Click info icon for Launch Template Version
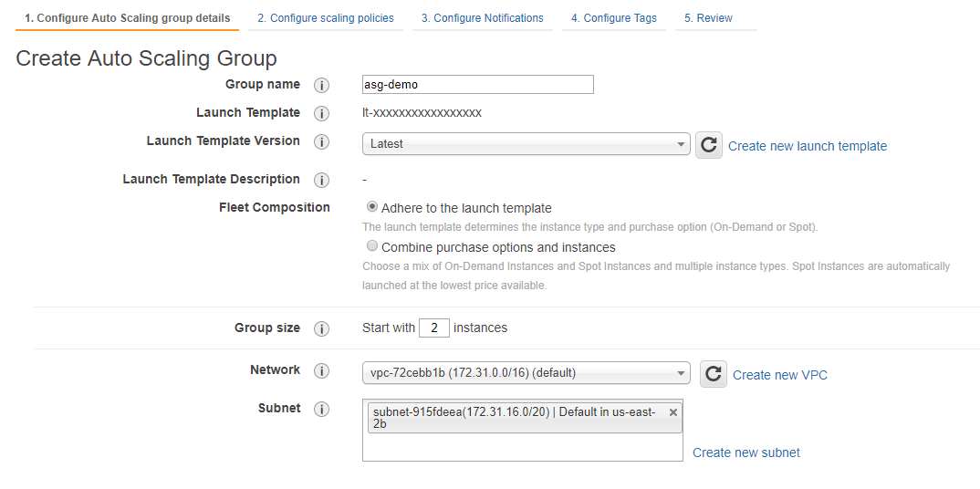The image size is (980, 489). (x=321, y=142)
